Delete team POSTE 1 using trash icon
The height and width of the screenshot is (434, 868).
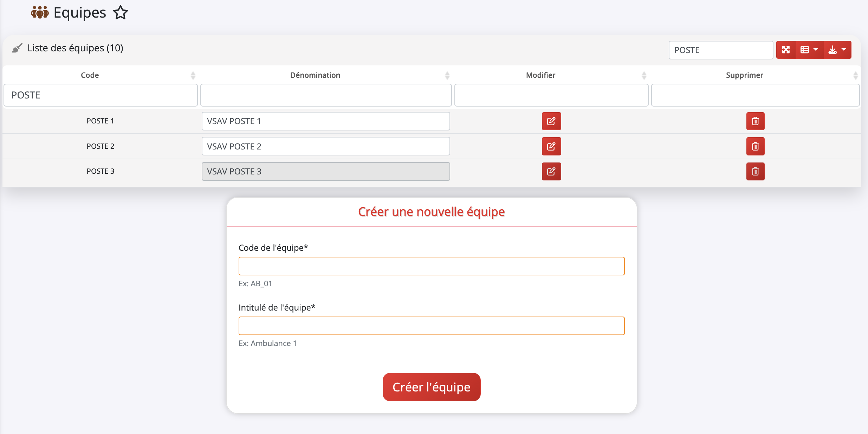755,121
